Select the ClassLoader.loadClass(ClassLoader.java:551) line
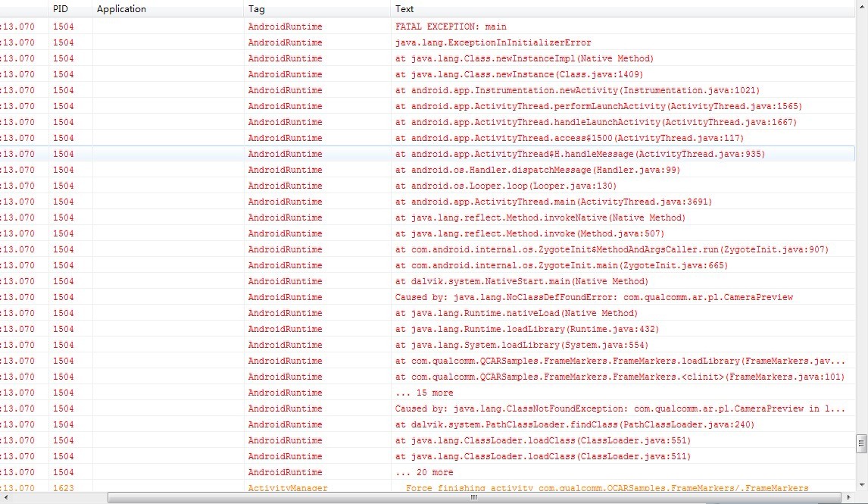 427,441
